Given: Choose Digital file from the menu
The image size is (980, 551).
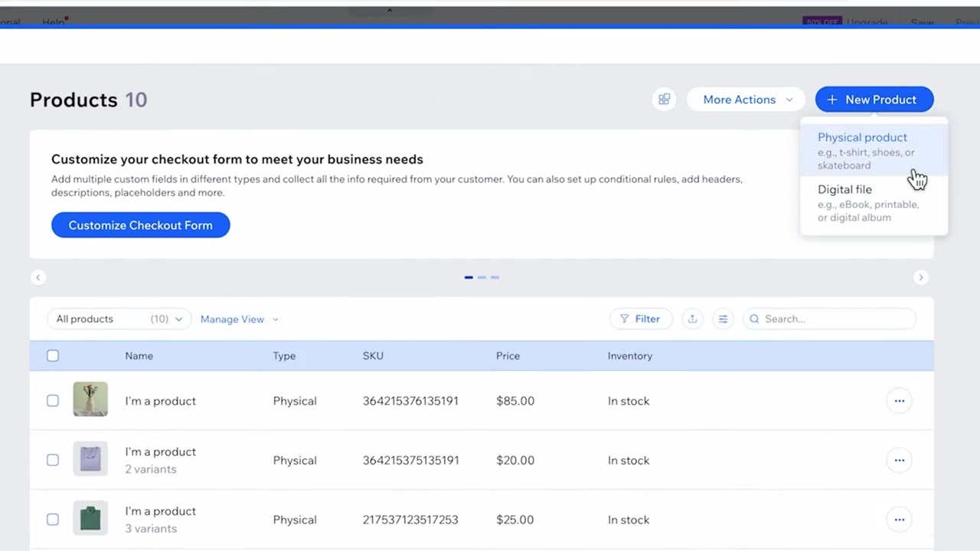Looking at the screenshot, I should tap(874, 203).
